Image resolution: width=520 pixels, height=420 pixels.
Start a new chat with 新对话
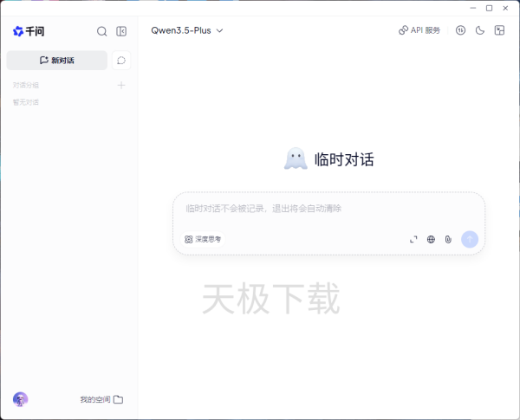[57, 61]
